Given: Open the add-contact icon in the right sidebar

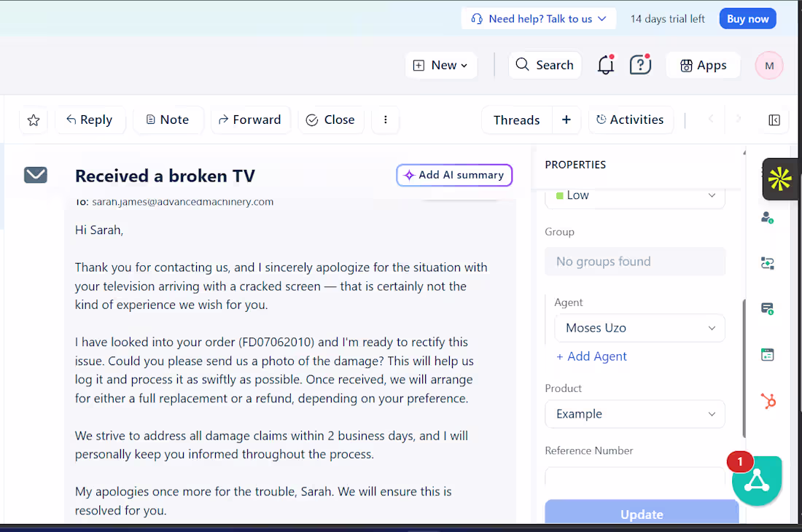Looking at the screenshot, I should (767, 217).
